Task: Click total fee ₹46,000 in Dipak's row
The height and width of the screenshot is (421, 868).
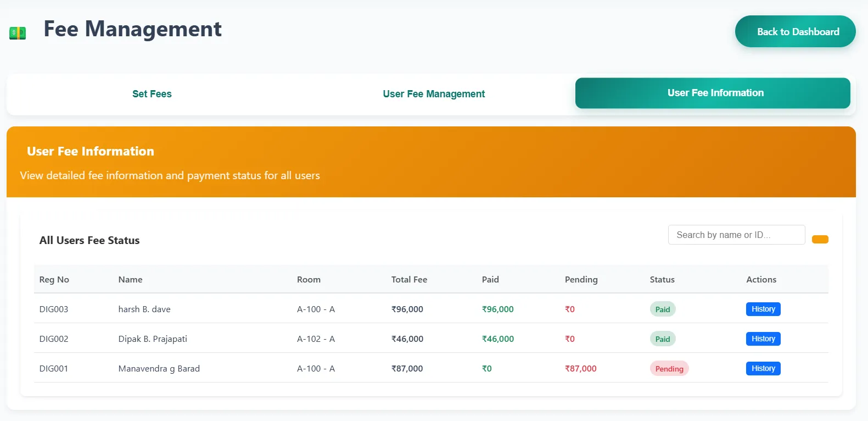Action: point(407,339)
